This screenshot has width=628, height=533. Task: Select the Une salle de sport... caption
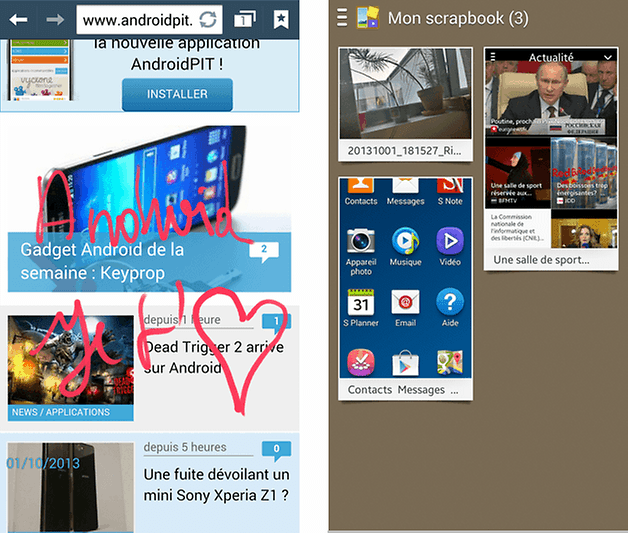click(541, 260)
